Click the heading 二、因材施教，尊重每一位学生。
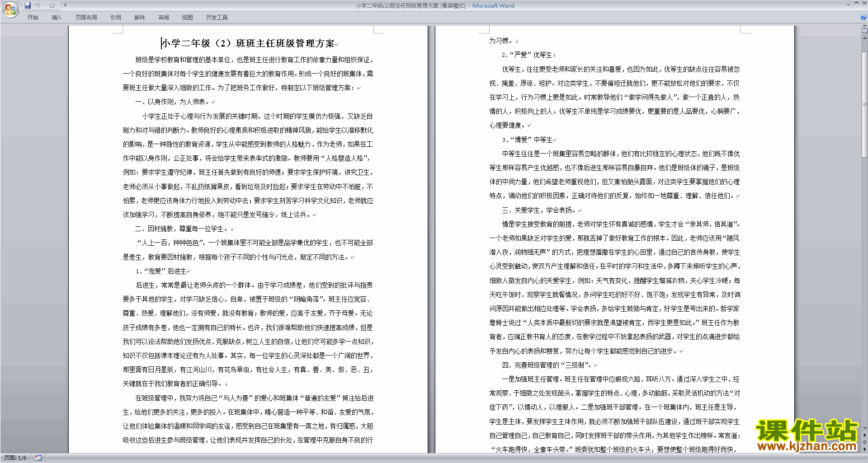 tap(182, 229)
